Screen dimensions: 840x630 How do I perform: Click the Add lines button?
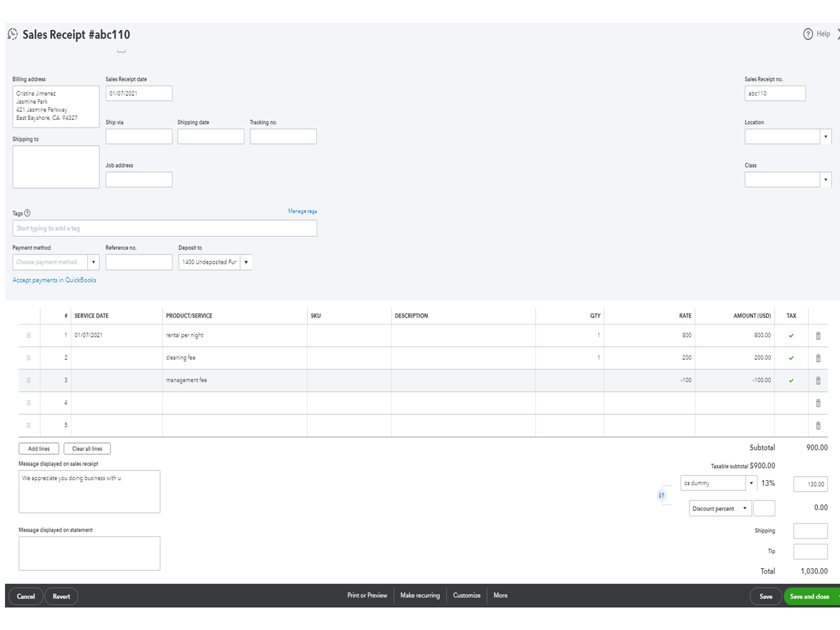coord(39,449)
